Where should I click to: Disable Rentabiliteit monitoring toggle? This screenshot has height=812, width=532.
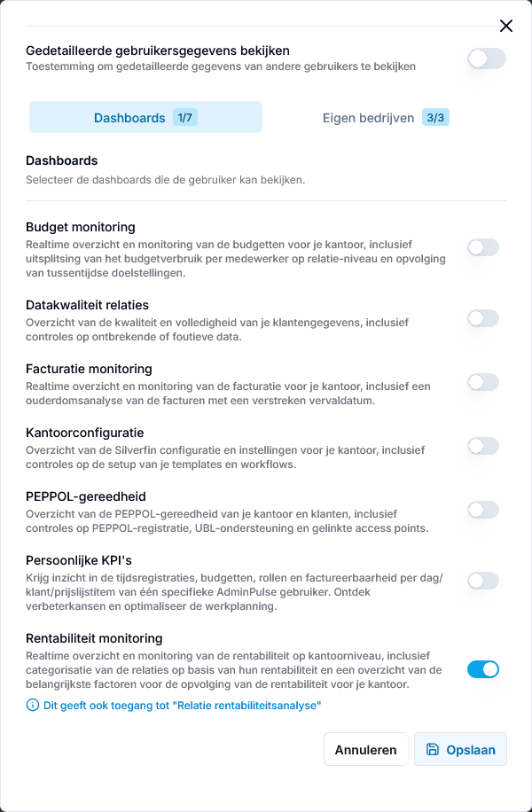pos(482,669)
